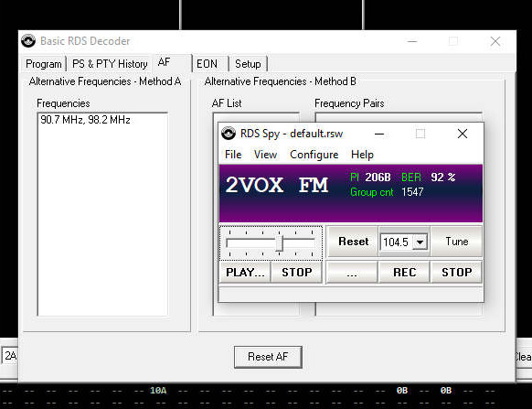Click the RDS Spy status bar
The image size is (532, 409).
click(x=351, y=294)
